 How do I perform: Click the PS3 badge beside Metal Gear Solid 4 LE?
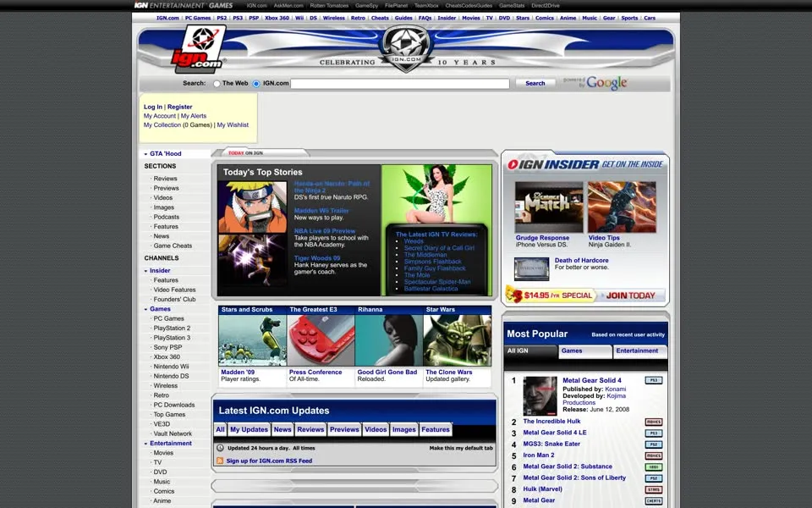pos(654,433)
